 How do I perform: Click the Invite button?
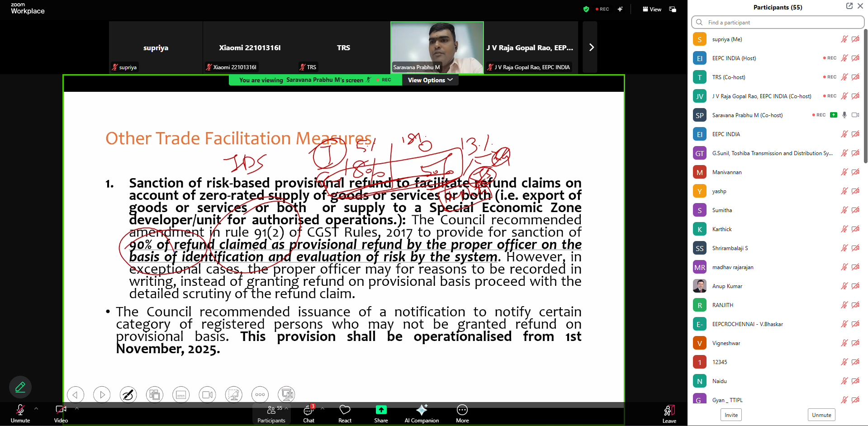click(731, 415)
